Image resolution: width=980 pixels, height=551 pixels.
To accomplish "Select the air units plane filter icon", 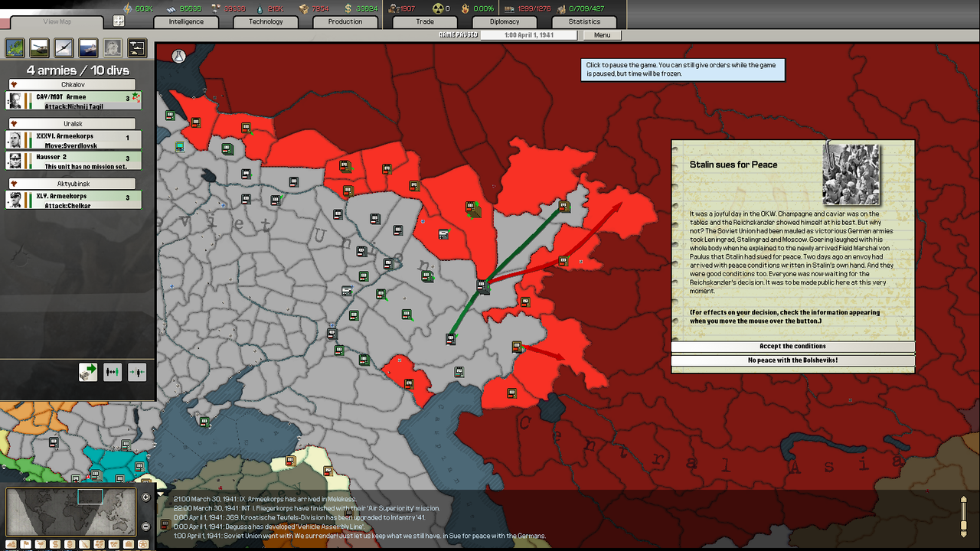I will pos(64,47).
